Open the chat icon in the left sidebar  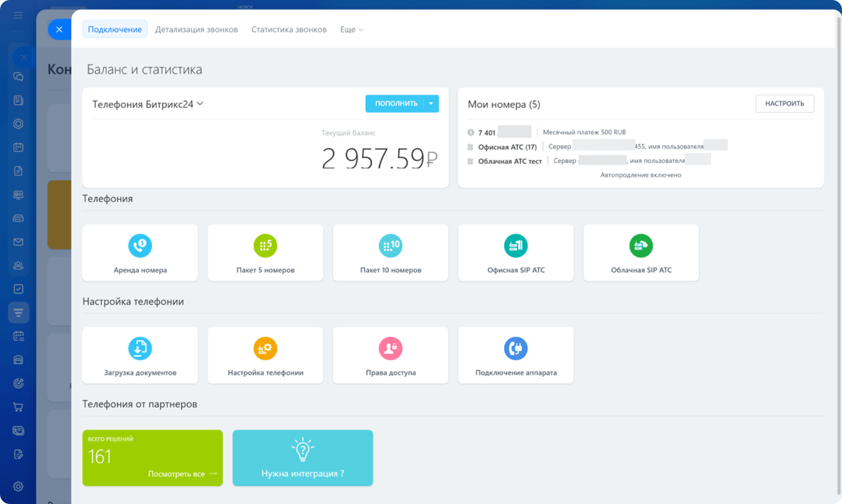18,76
